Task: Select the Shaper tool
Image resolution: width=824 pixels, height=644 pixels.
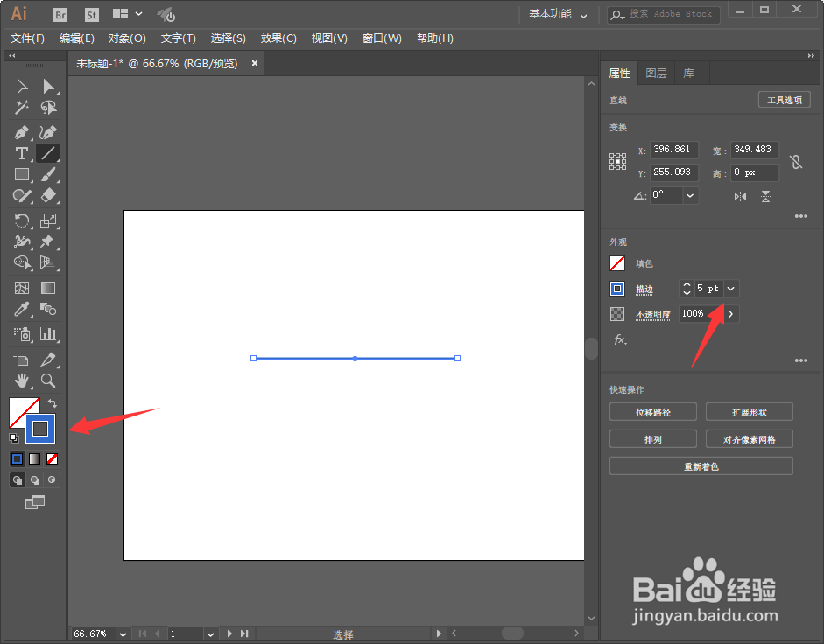Action: (22, 195)
